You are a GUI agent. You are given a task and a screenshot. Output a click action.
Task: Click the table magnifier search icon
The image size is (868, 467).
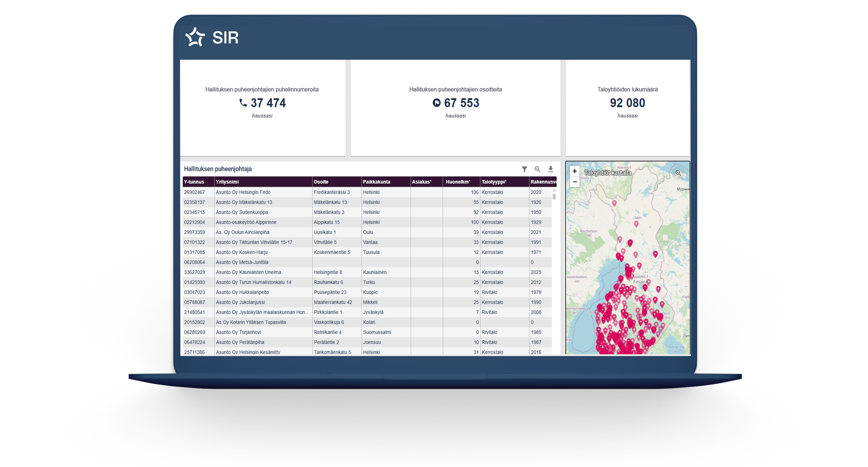tap(537, 169)
